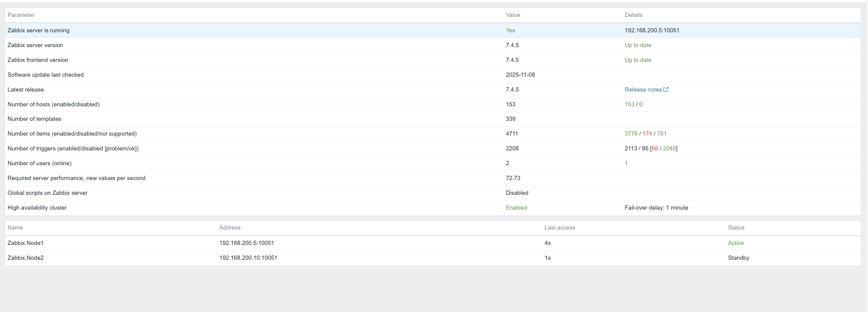868x312 pixels.
Task: Click the hosts enabled/disabled detail '153 / 0'
Action: [633, 104]
